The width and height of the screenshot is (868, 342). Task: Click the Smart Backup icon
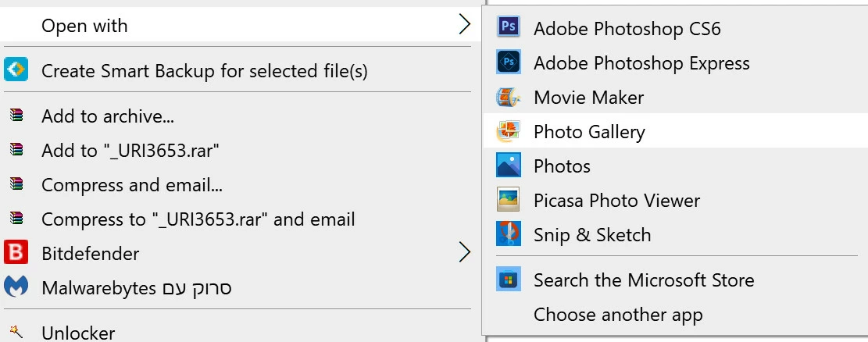click(x=16, y=70)
